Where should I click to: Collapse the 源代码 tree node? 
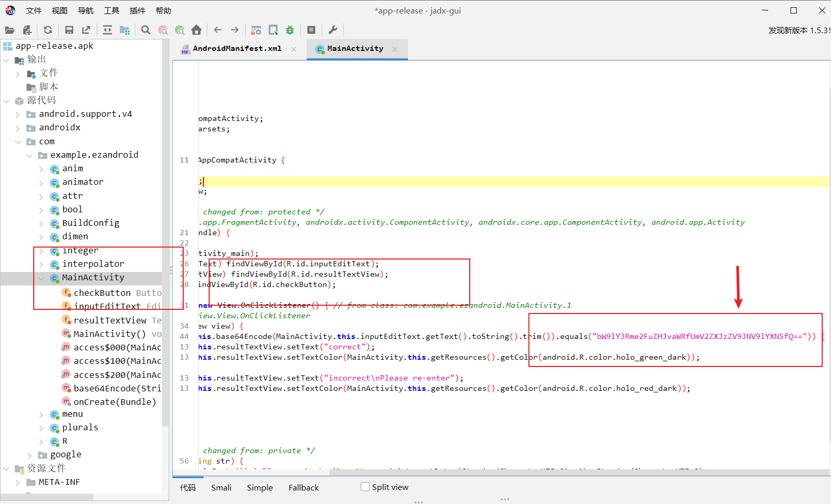coord(6,101)
